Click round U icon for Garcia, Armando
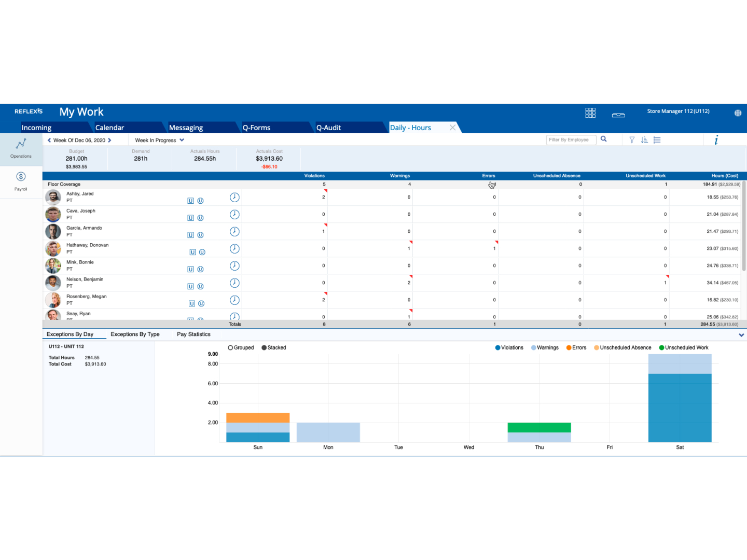Screen dimensions: 747x560 [x=200, y=235]
